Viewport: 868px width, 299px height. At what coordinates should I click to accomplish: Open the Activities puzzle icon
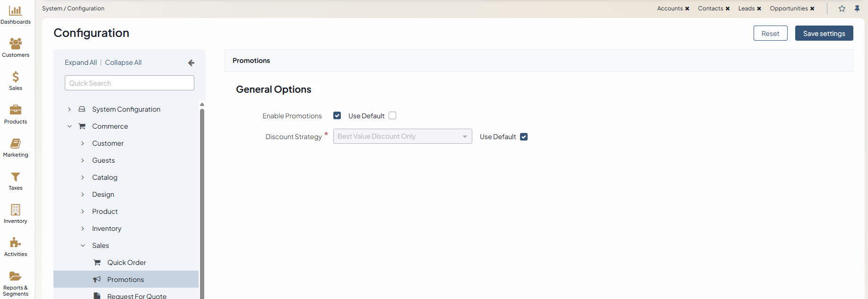(x=16, y=243)
